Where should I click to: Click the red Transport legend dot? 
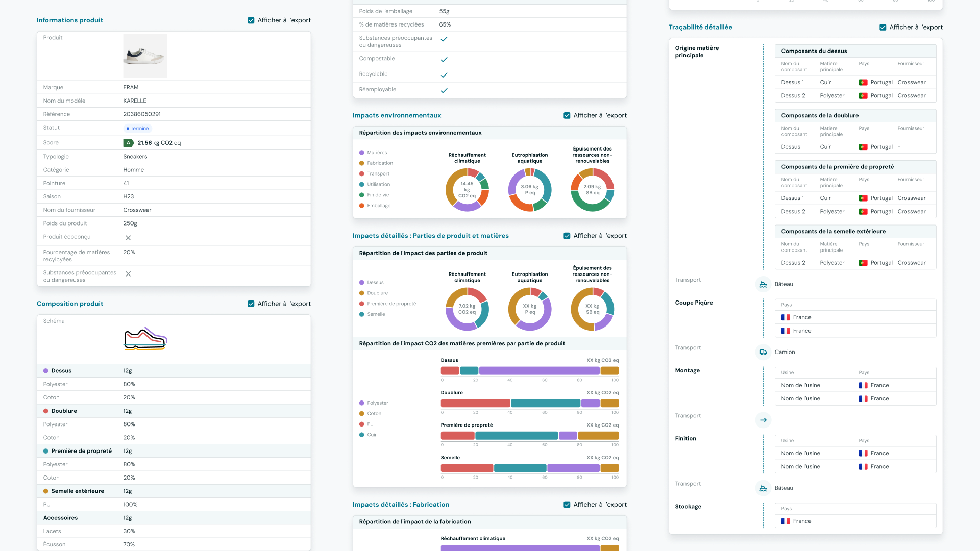coord(362,174)
